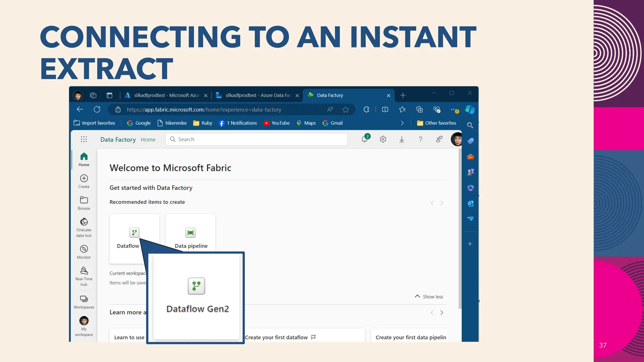Open browser Extensions puzzle icon
Viewport: 644px width, 362px height.
pos(366,109)
